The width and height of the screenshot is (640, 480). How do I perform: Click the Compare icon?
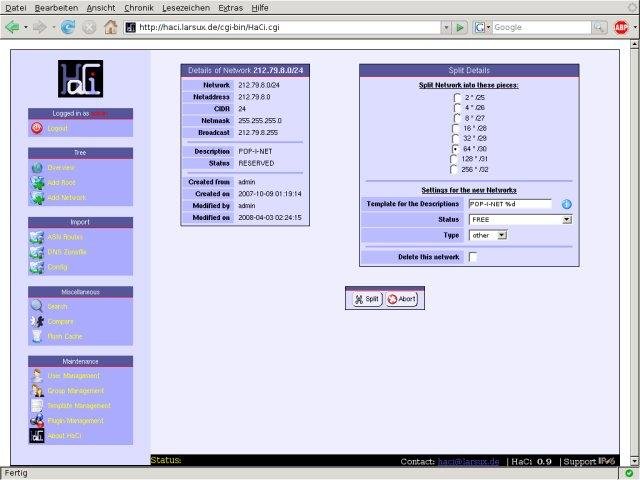click(x=37, y=322)
